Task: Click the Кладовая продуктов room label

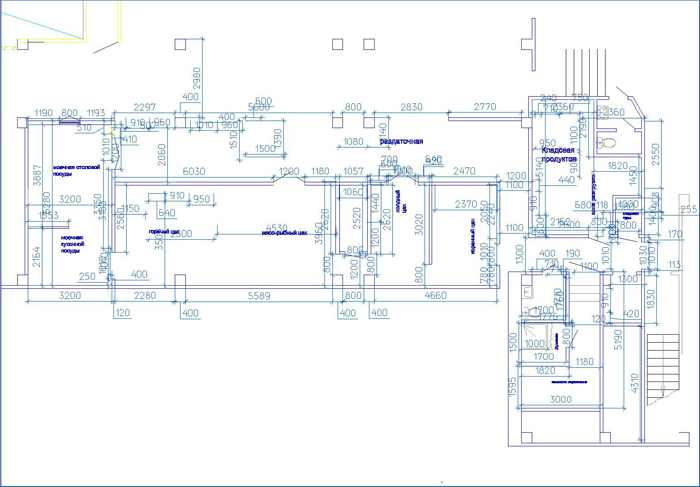Action: tap(558, 154)
